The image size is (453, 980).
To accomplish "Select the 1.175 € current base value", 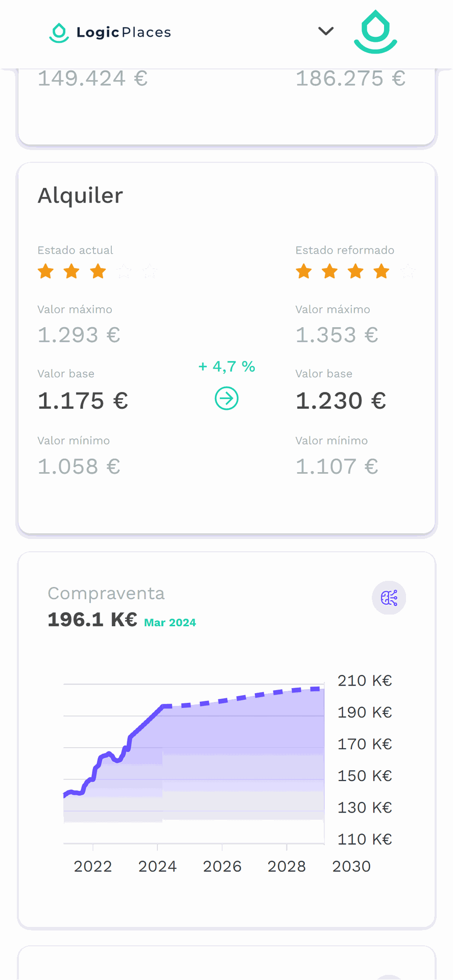I will 83,401.
